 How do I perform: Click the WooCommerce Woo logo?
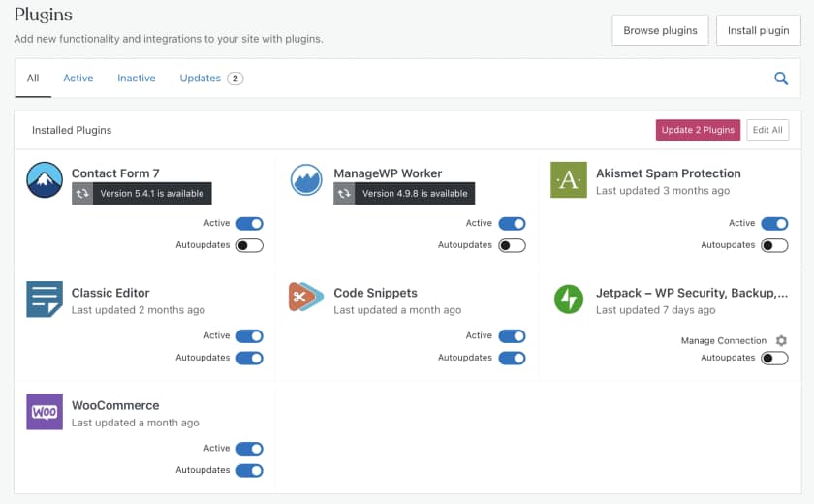(x=45, y=412)
